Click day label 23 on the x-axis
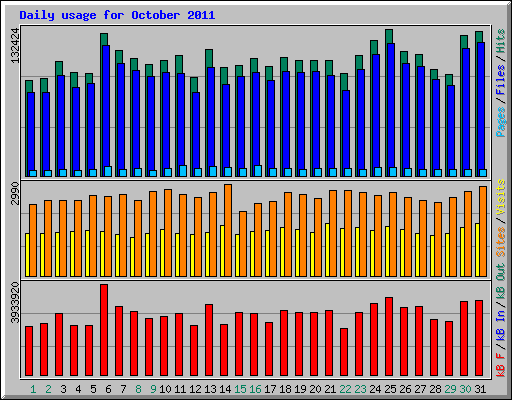The height and width of the screenshot is (400, 512). (x=360, y=389)
